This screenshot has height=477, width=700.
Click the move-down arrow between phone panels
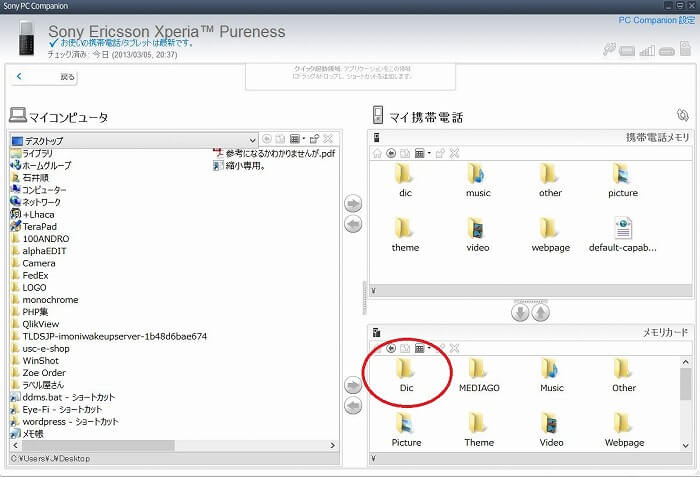click(x=520, y=312)
